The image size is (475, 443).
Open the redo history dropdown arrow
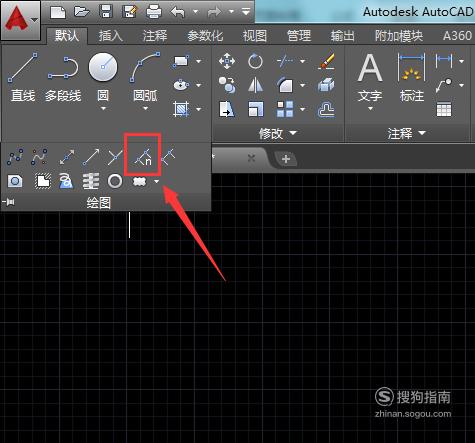click(231, 12)
